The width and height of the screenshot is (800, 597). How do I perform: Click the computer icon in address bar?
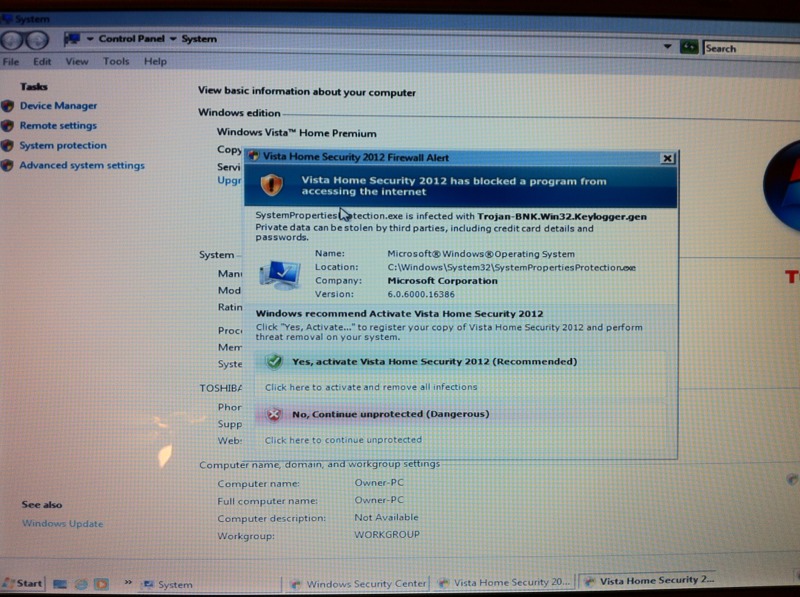(72, 39)
